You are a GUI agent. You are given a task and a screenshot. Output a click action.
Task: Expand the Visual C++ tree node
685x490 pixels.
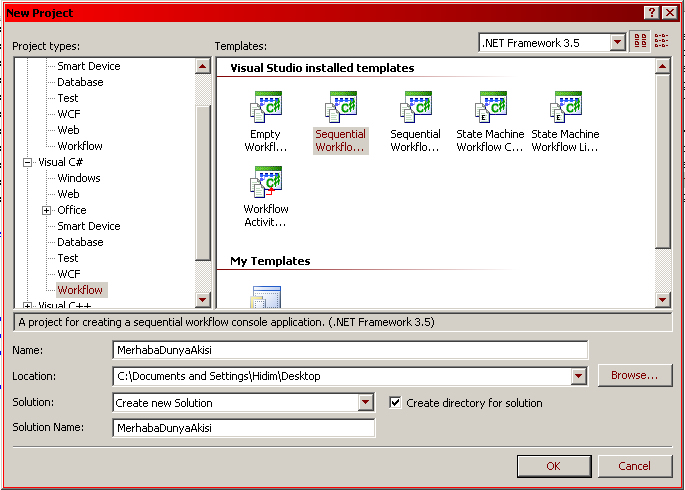pyautogui.click(x=28, y=306)
